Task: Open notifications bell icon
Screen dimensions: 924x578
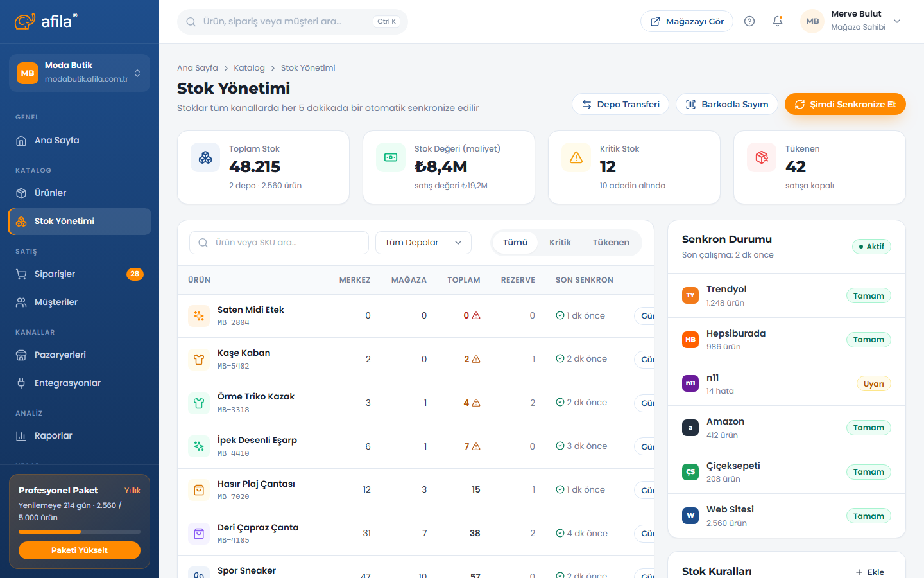Action: coord(778,21)
